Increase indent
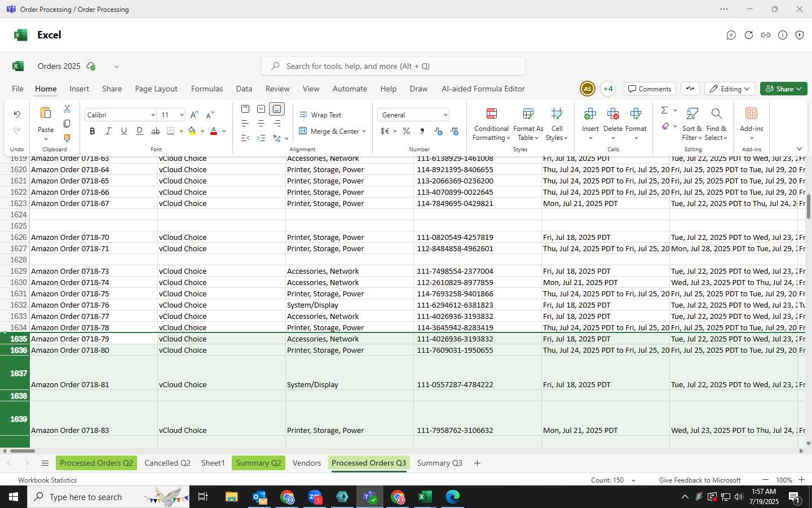Viewport: 812px width, 508px height. click(x=261, y=138)
